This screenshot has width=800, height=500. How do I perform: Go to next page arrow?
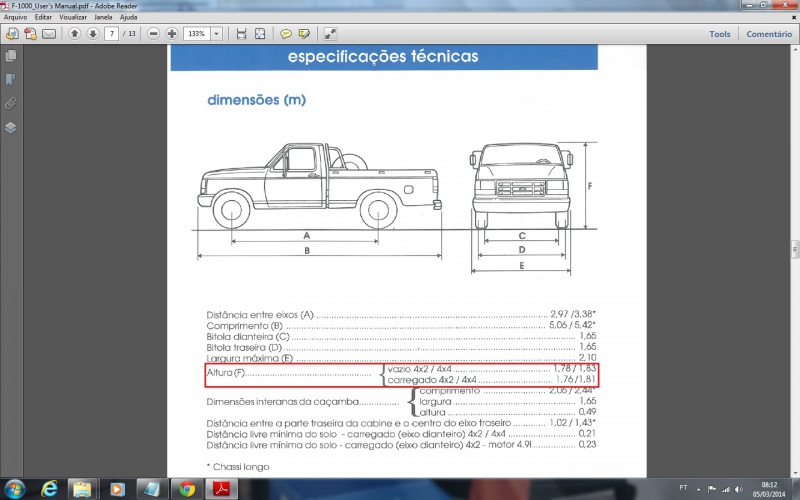coord(93,34)
